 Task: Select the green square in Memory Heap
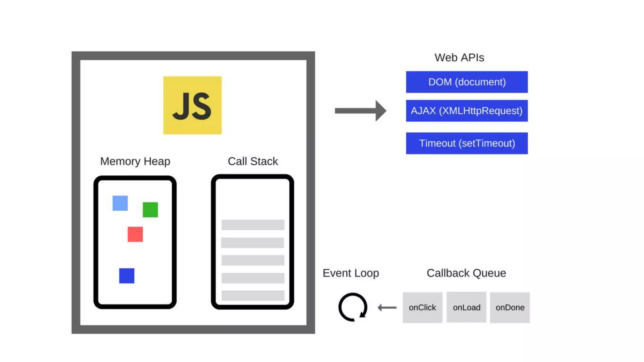coord(150,210)
